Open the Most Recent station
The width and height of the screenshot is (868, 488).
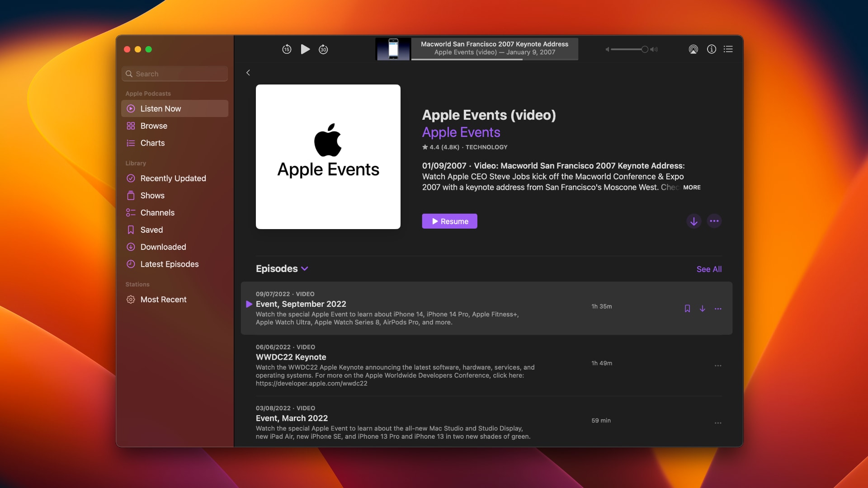175,299
